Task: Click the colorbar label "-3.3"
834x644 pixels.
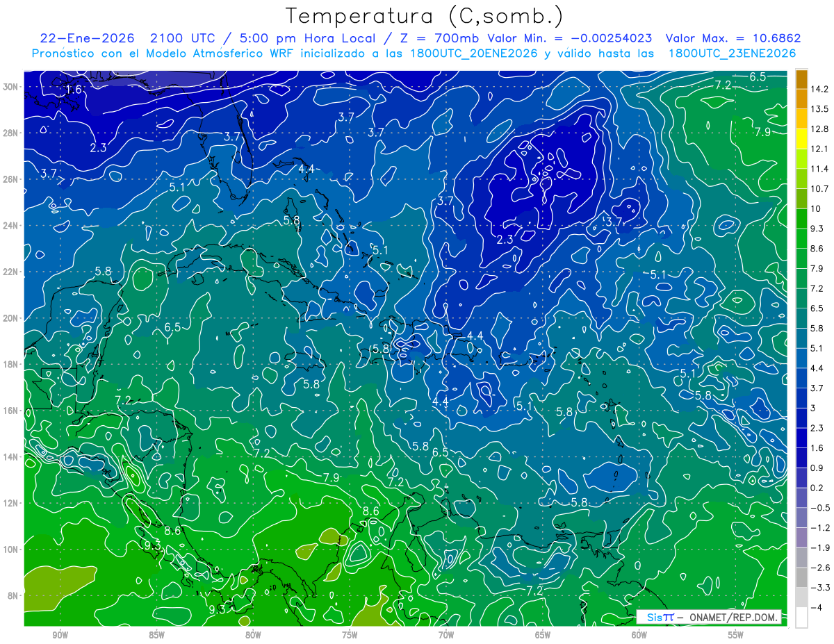Action: (819, 588)
